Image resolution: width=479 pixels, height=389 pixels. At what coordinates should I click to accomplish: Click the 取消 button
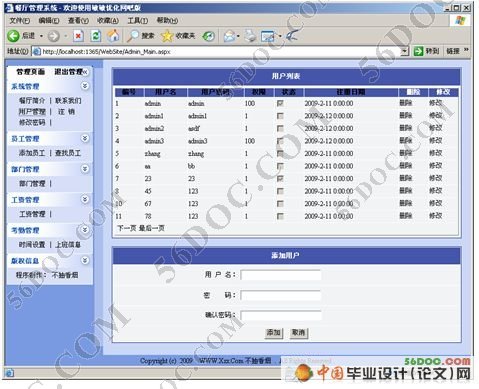click(x=299, y=333)
